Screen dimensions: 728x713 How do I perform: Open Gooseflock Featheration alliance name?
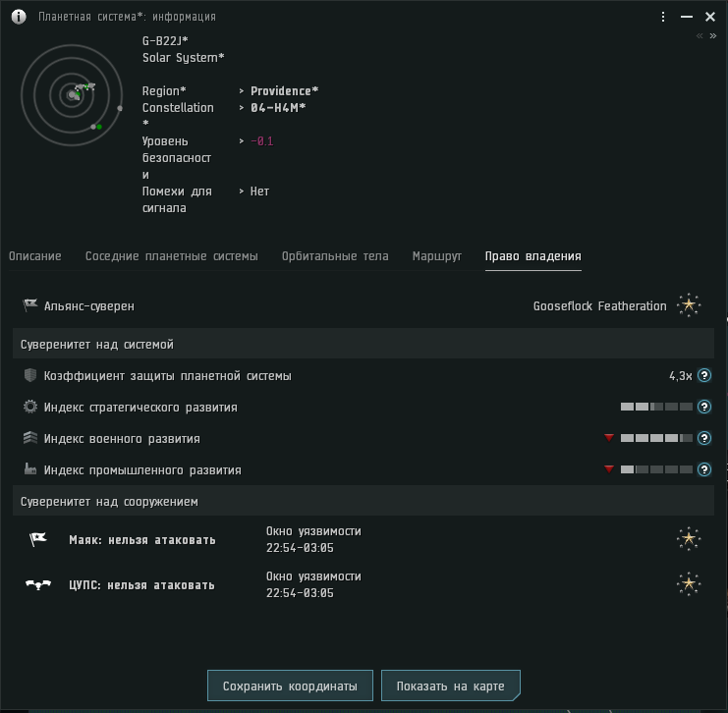[599, 306]
